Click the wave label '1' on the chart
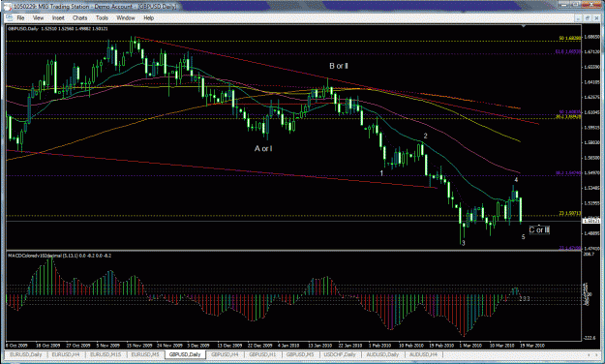The width and height of the screenshot is (605, 364). [x=381, y=173]
